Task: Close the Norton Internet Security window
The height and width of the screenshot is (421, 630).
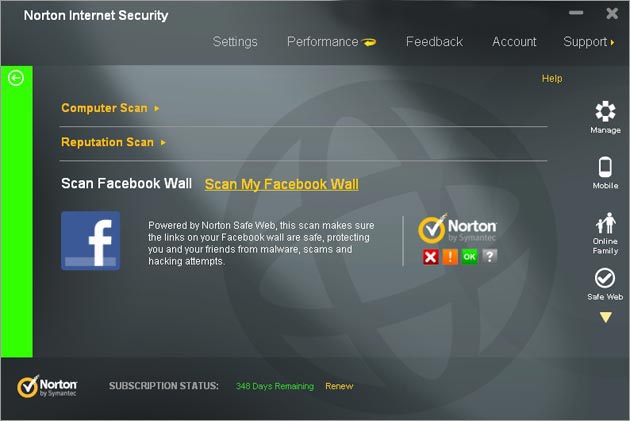Action: coord(612,13)
